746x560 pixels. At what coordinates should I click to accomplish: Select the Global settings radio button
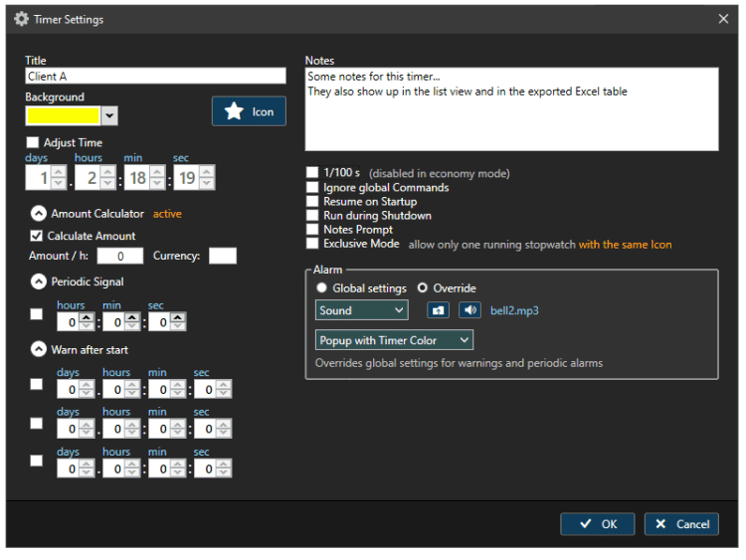[321, 287]
